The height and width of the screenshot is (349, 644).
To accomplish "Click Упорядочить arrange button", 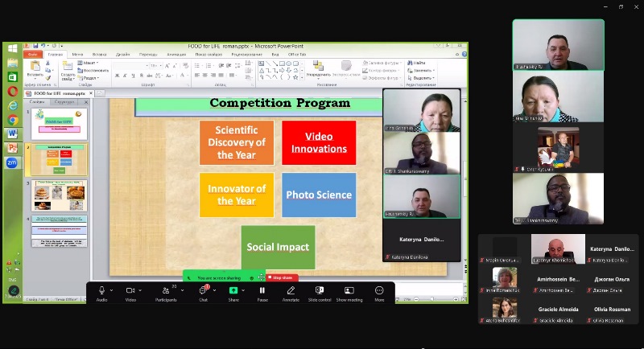I will pyautogui.click(x=318, y=68).
